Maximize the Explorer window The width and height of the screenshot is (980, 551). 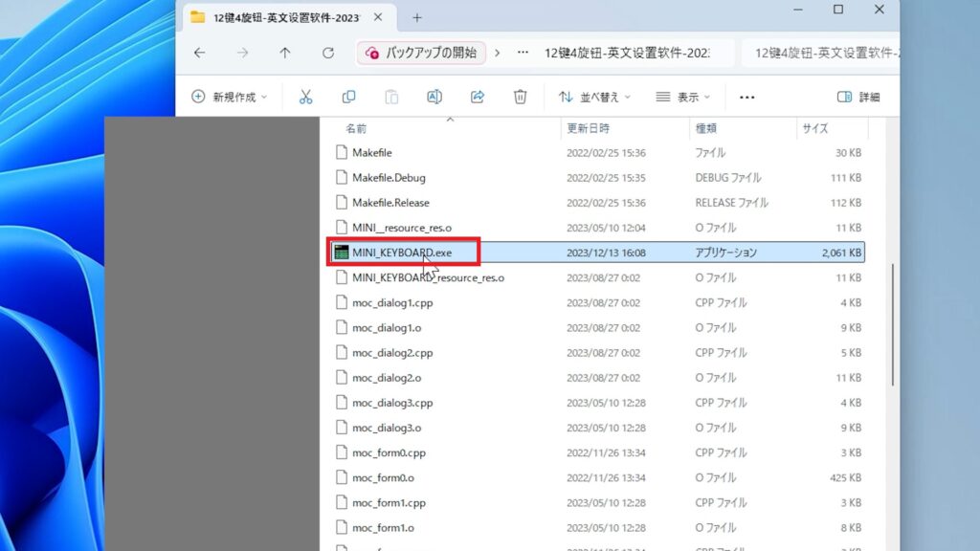[838, 10]
